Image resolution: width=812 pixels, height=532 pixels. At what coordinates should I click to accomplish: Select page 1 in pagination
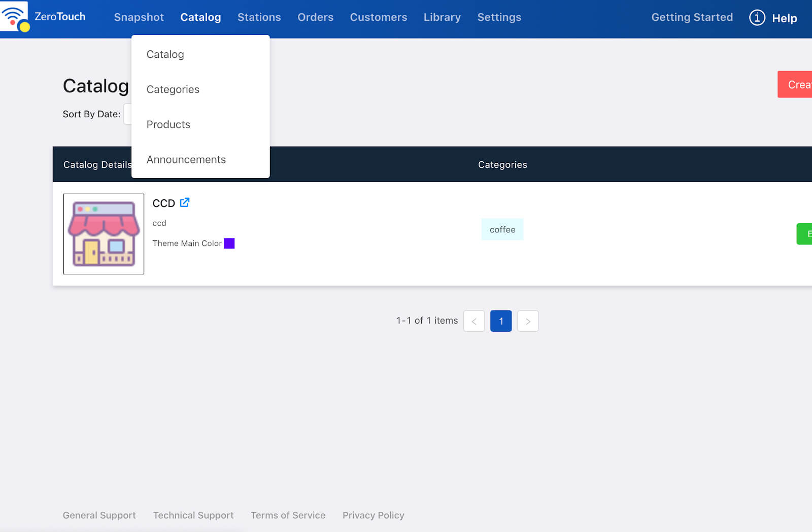(x=501, y=321)
